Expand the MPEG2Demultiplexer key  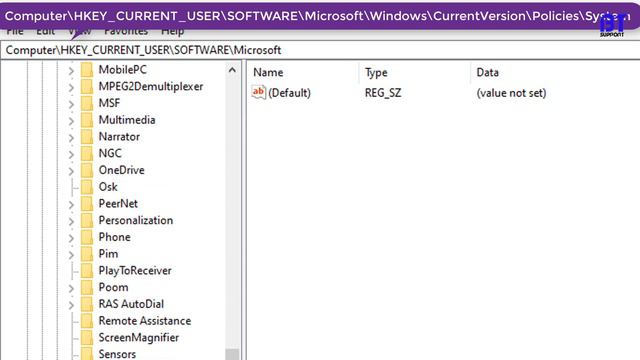pyautogui.click(x=71, y=87)
